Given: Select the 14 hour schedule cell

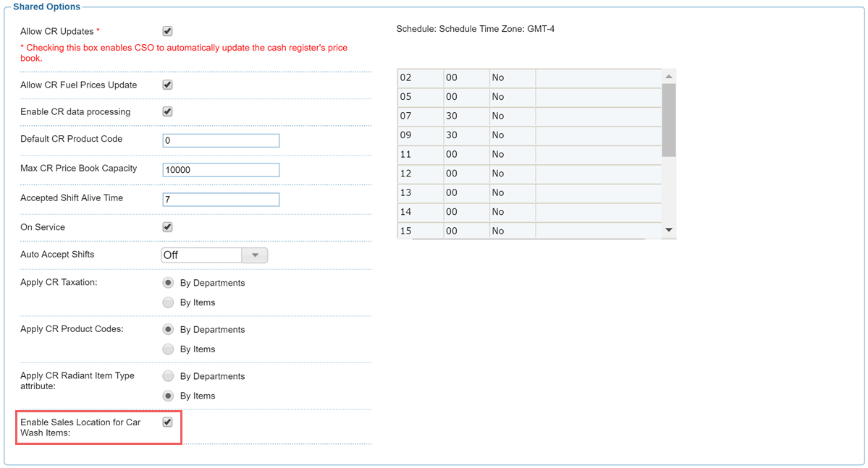Looking at the screenshot, I should pyautogui.click(x=420, y=212).
